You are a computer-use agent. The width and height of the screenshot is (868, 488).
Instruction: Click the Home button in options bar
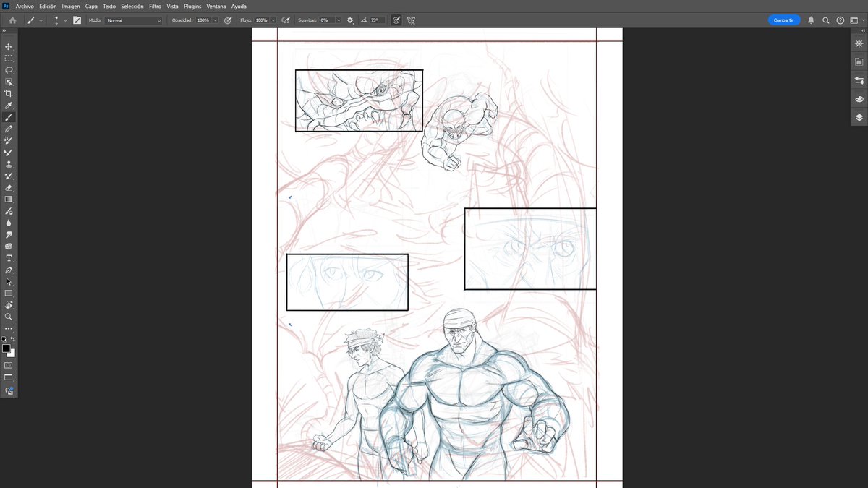click(x=12, y=20)
